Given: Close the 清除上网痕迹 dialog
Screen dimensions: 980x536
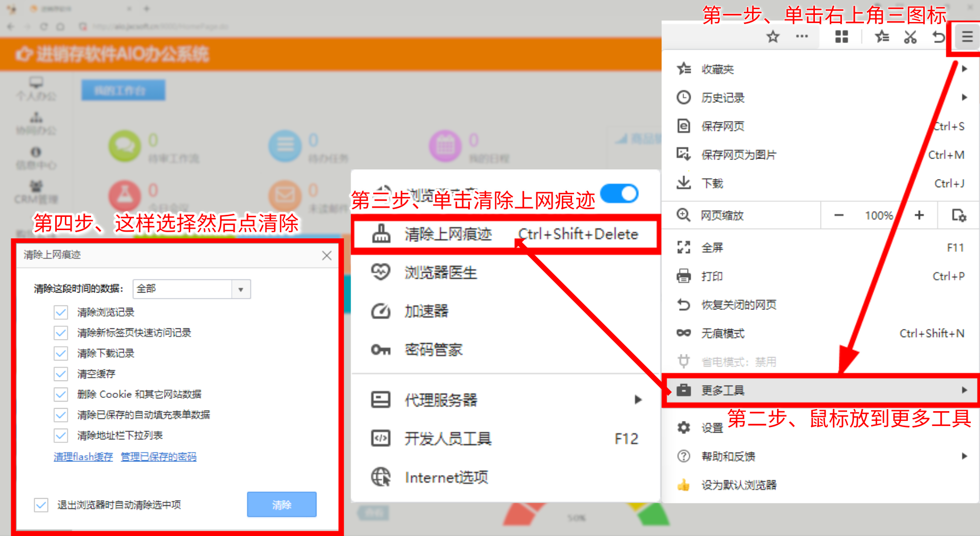Looking at the screenshot, I should click(x=327, y=256).
